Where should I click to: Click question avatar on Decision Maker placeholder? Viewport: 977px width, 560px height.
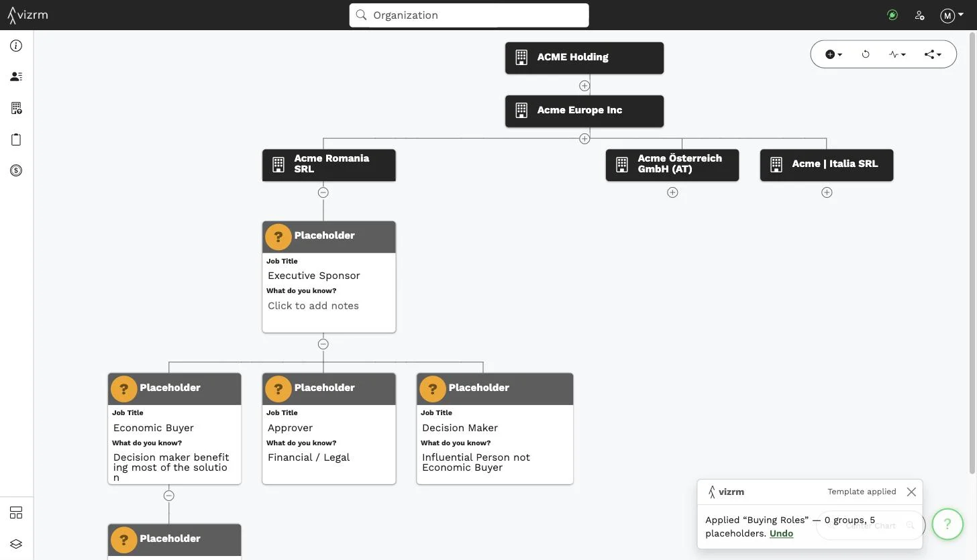point(433,388)
